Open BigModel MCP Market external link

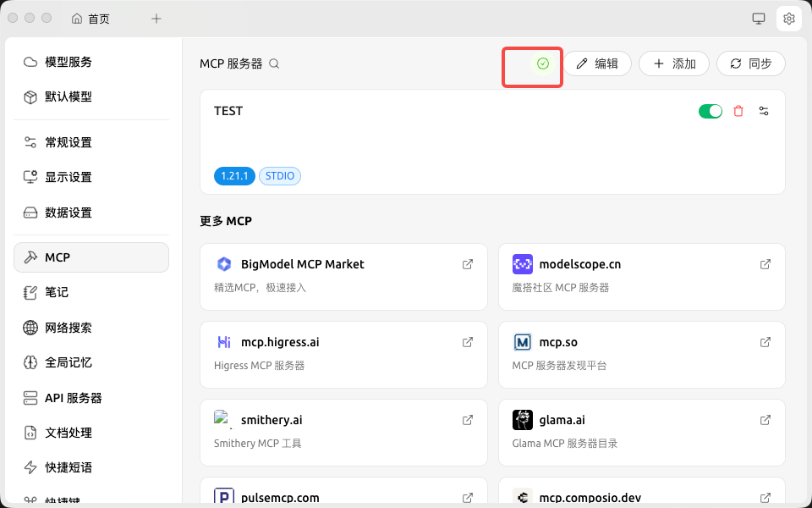[468, 264]
